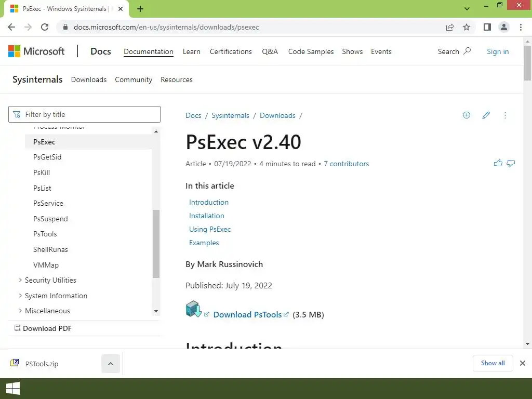
Task: Open the Community nav item
Action: tap(134, 79)
